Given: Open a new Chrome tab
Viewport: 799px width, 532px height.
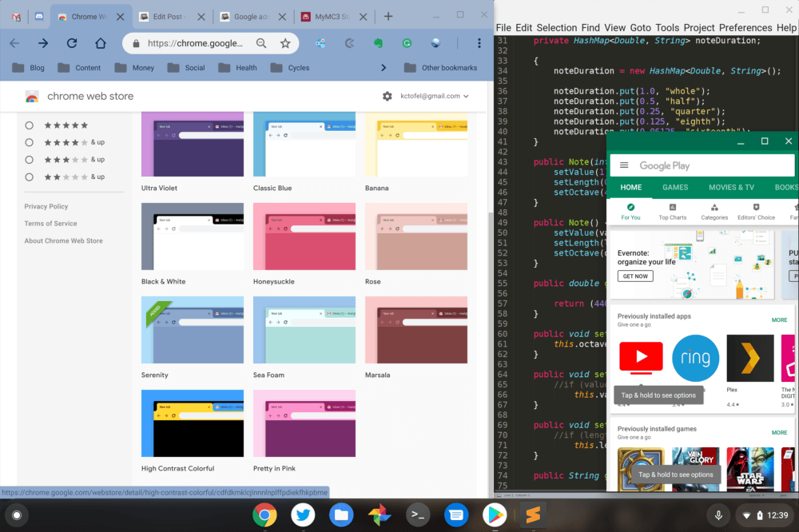Looking at the screenshot, I should [x=388, y=16].
